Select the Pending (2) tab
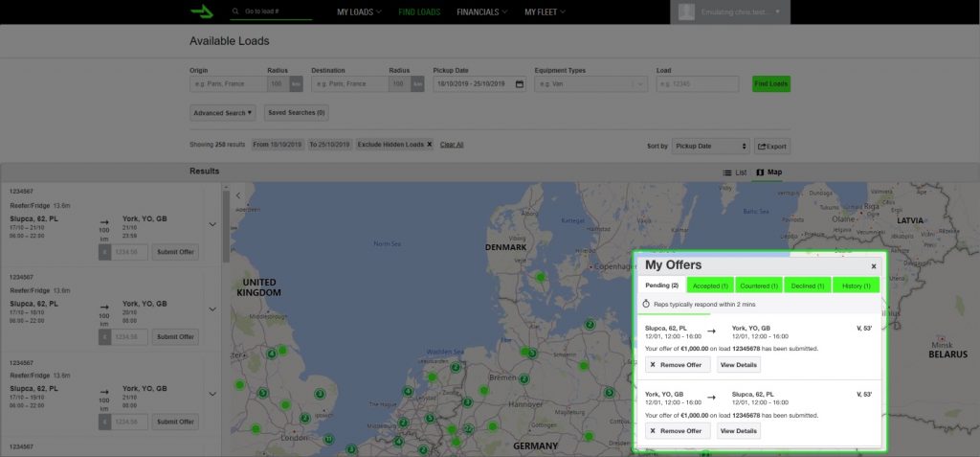Image resolution: width=980 pixels, height=457 pixels. tap(662, 286)
